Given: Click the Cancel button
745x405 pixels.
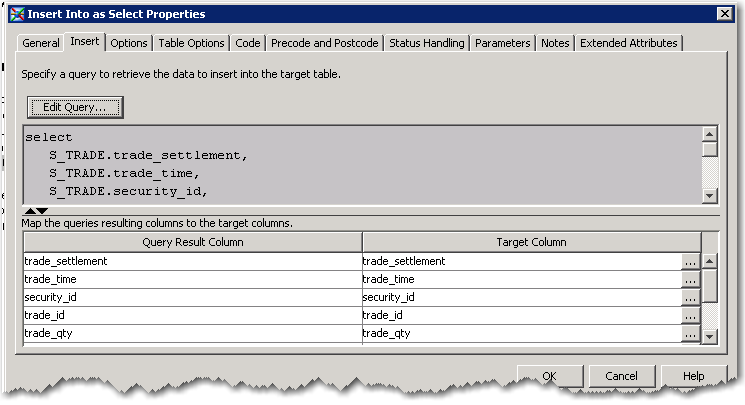Looking at the screenshot, I should pos(621,376).
